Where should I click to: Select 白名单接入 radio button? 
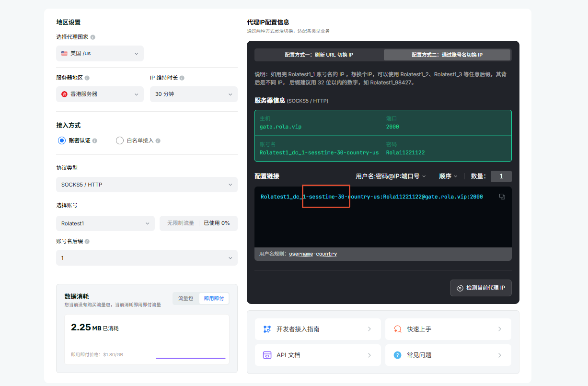tap(120, 140)
